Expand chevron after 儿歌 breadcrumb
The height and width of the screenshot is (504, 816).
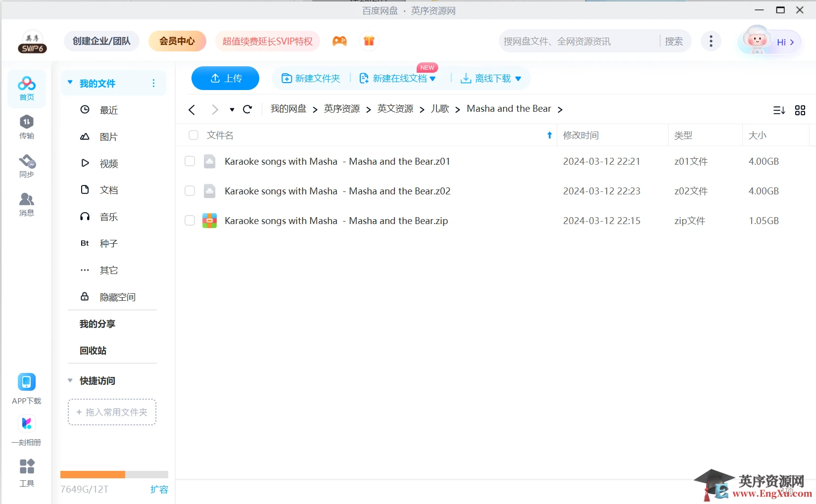(x=457, y=110)
